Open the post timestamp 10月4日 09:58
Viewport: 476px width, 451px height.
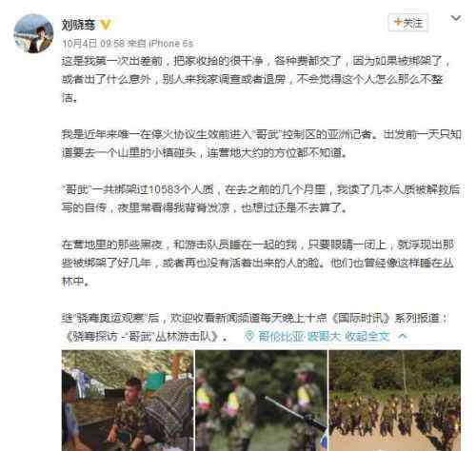coord(93,43)
